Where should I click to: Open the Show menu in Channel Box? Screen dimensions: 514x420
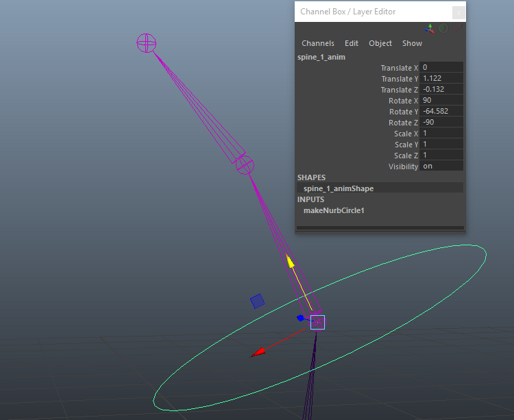(x=412, y=43)
